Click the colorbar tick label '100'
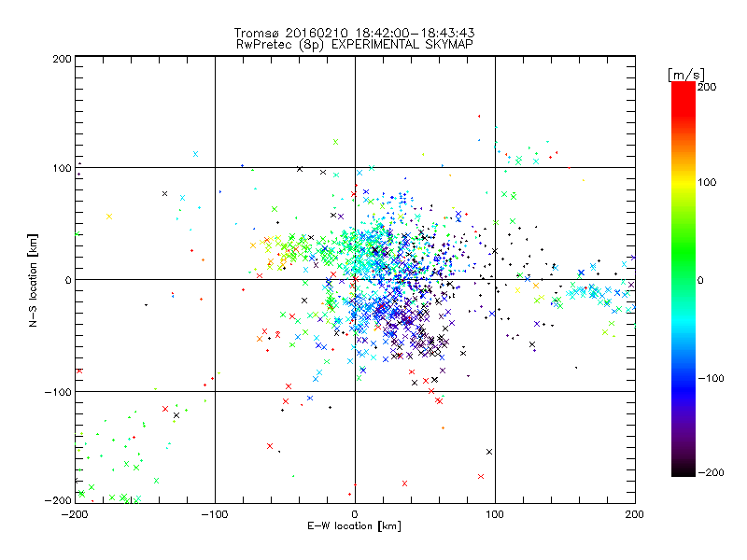747x560 pixels. point(707,182)
